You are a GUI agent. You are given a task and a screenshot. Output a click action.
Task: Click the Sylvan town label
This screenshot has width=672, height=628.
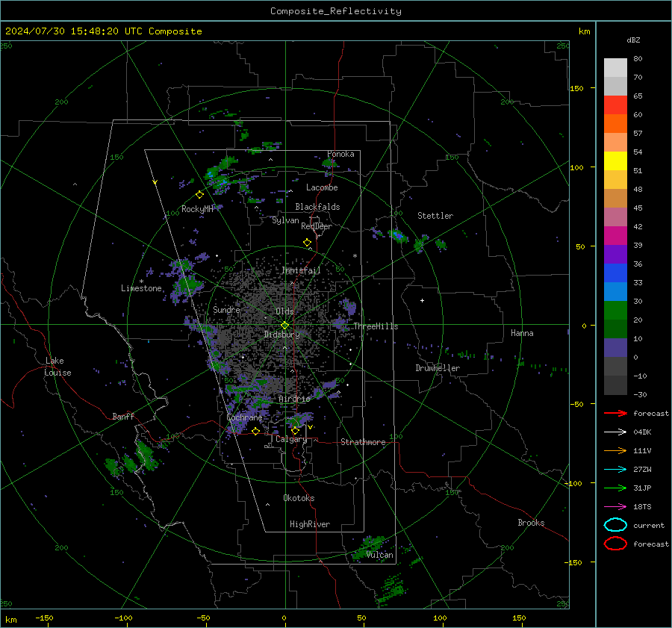(285, 220)
